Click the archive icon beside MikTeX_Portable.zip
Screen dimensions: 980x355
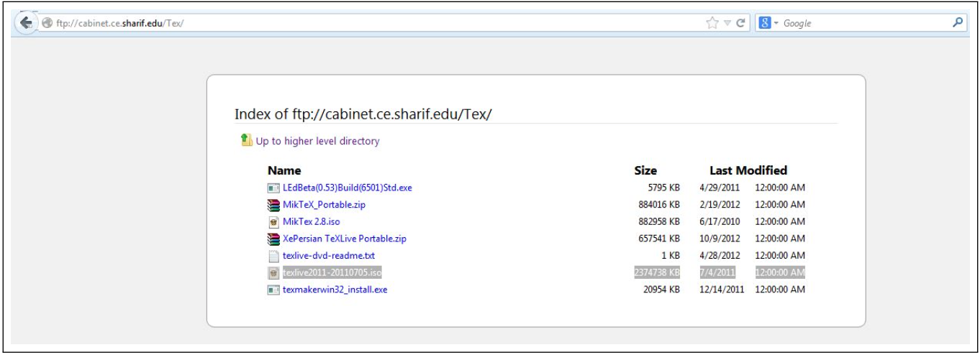click(x=273, y=205)
